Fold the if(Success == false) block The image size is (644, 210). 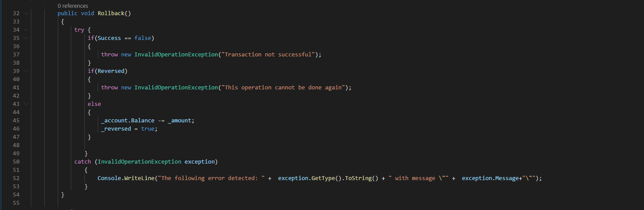point(26,38)
